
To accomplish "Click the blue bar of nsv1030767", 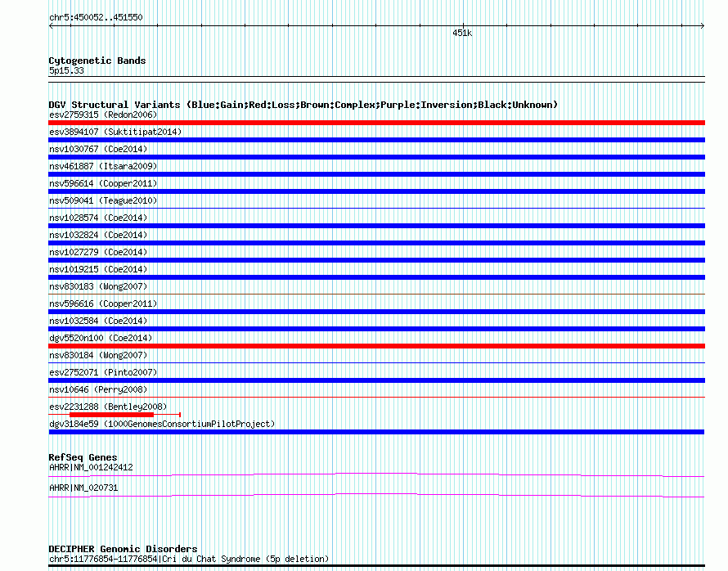I will (x=376, y=157).
